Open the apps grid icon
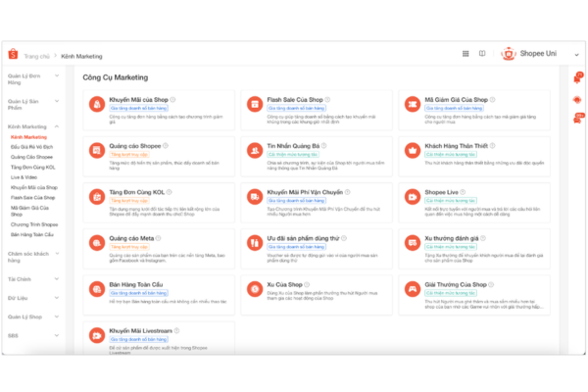 click(x=465, y=54)
